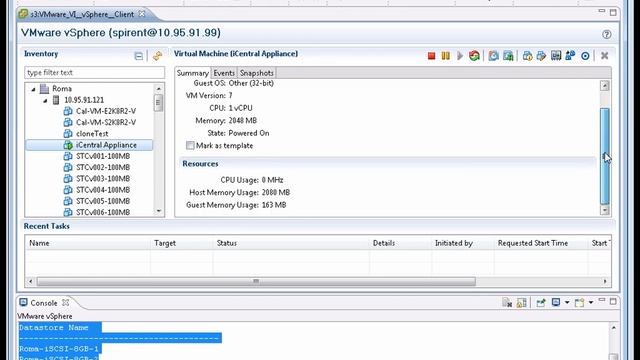The width and height of the screenshot is (640, 360).
Task: Click Recent Tasks scroll right arrow
Action: [x=605, y=281]
